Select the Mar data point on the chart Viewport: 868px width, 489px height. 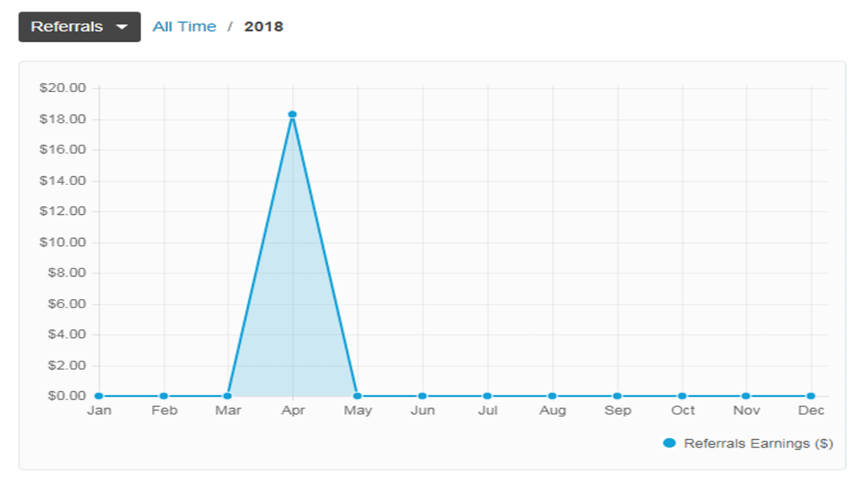(x=228, y=396)
